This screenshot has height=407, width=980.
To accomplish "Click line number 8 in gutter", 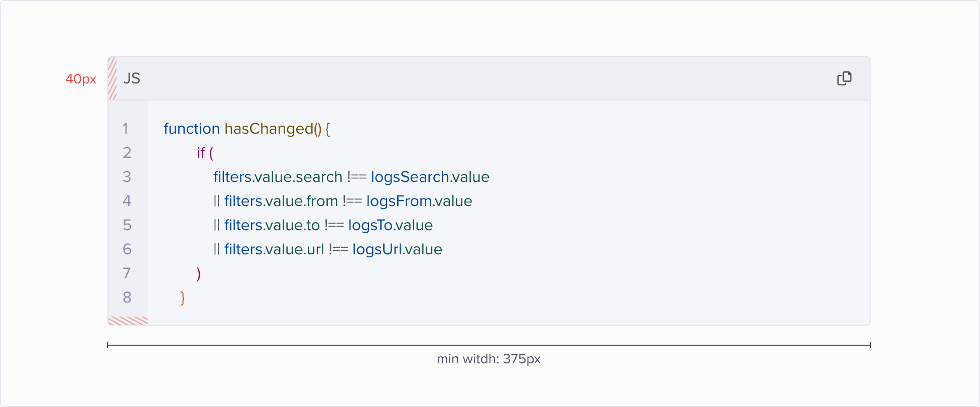I will 127,297.
